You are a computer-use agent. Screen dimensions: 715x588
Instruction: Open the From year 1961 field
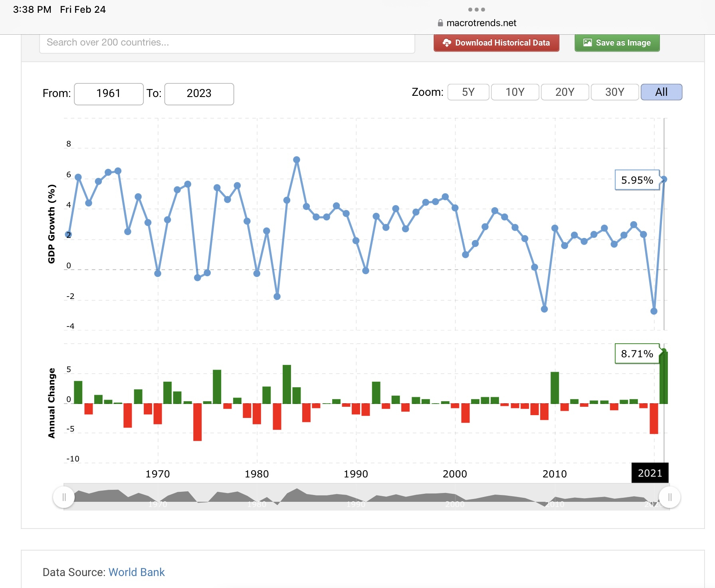[109, 94]
